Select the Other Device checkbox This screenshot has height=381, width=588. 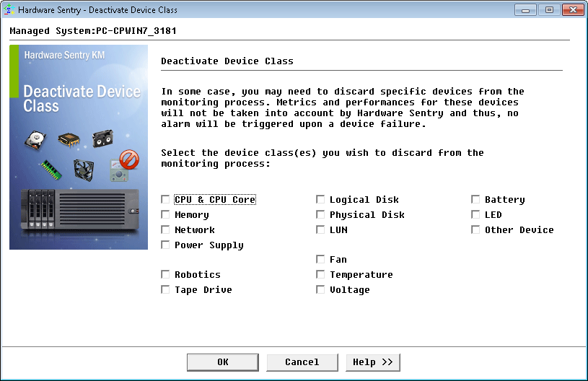point(475,229)
